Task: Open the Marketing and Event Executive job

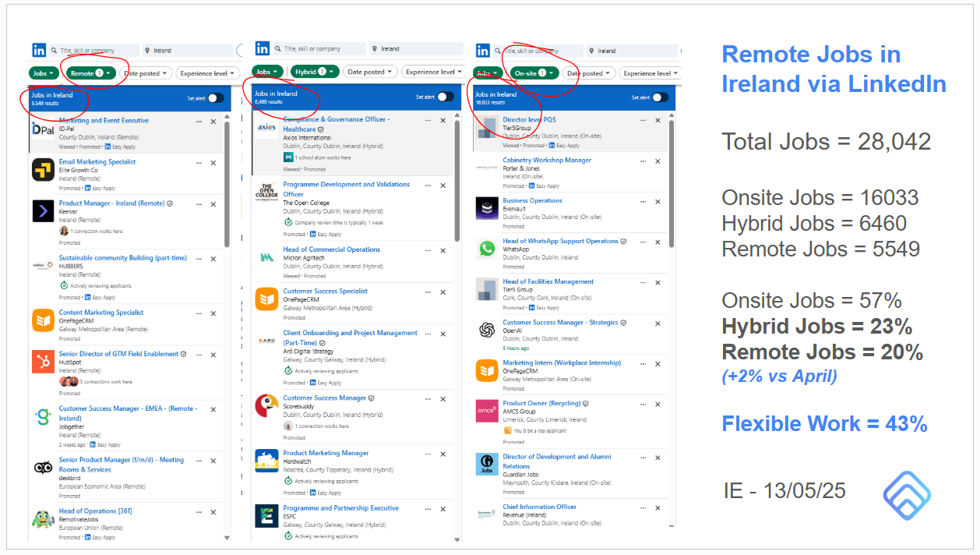Action: 104,121
